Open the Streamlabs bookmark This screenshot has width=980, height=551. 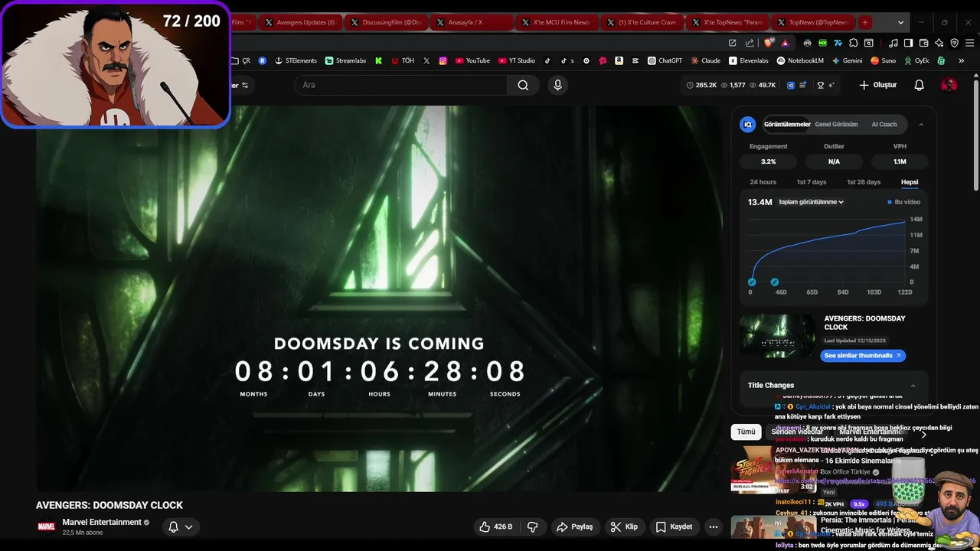click(345, 60)
